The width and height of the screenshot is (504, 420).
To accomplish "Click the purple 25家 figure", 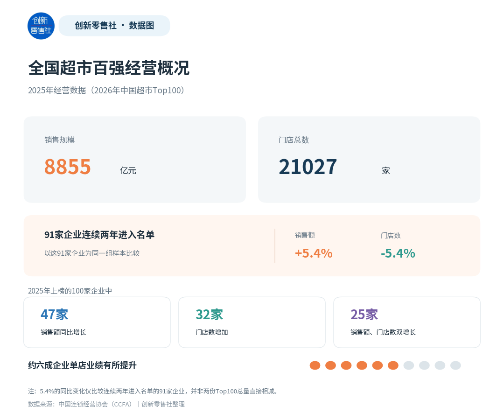I will 364,314.
